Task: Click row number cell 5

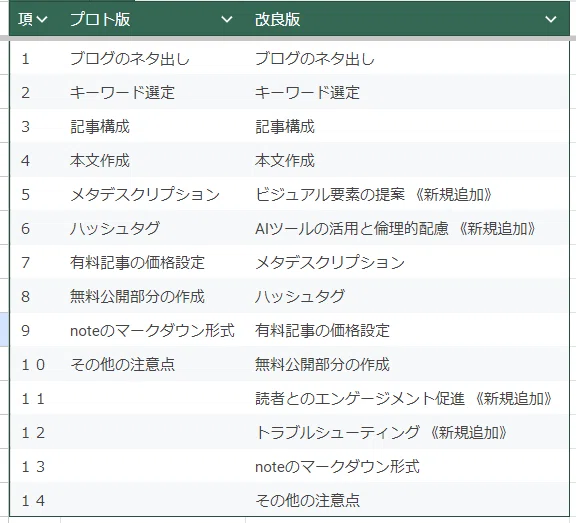Action: click(x=35, y=194)
